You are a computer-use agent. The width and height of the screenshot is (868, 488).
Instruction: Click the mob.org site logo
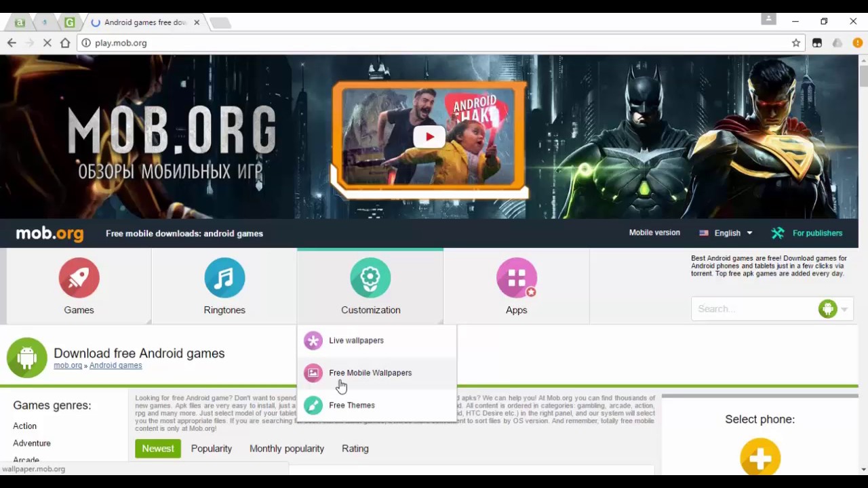pyautogui.click(x=50, y=234)
